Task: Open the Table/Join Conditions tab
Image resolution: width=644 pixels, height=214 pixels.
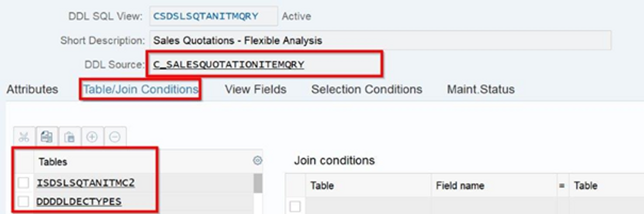Action: tap(141, 90)
